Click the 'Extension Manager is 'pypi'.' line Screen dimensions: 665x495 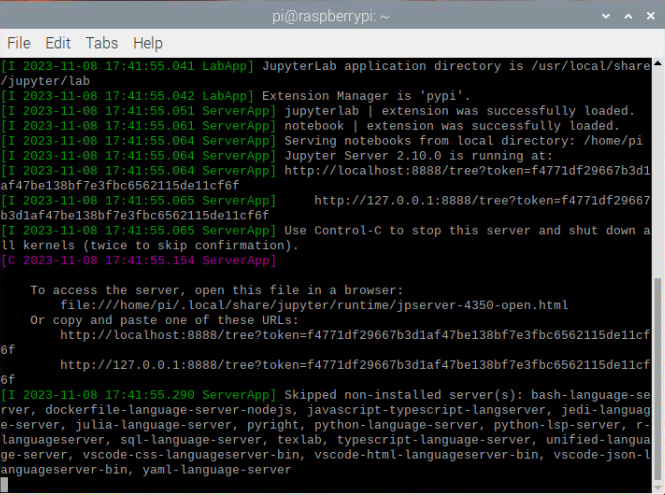click(x=366, y=96)
